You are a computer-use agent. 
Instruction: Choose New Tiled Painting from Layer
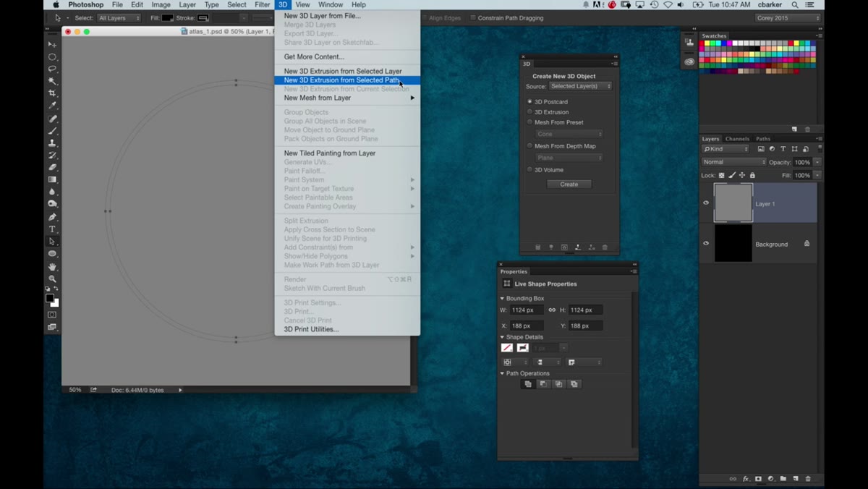pyautogui.click(x=347, y=153)
